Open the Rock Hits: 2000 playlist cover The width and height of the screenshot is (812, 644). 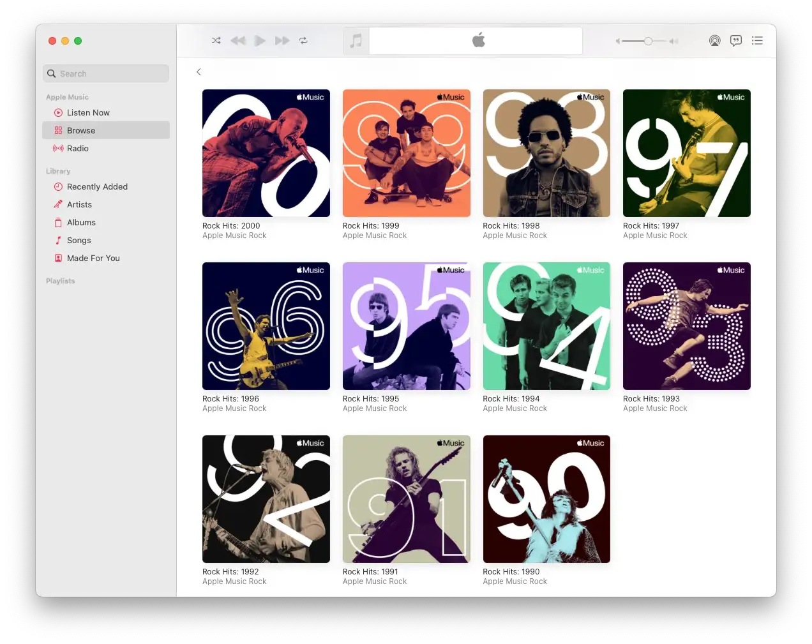click(266, 153)
